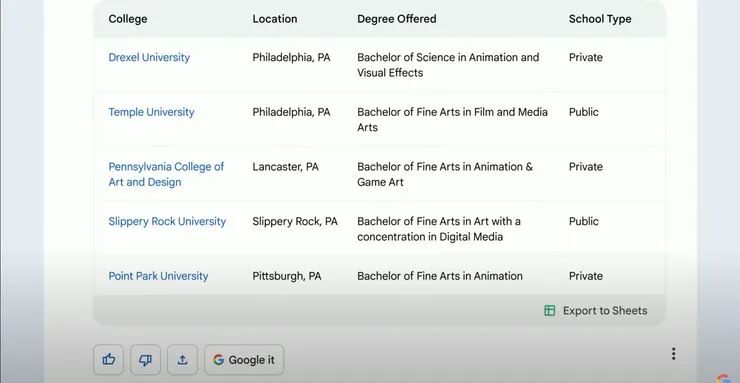Click Bachelor of Fine Arts in Film and Media Arts
The width and height of the screenshot is (740, 383).
click(452, 120)
